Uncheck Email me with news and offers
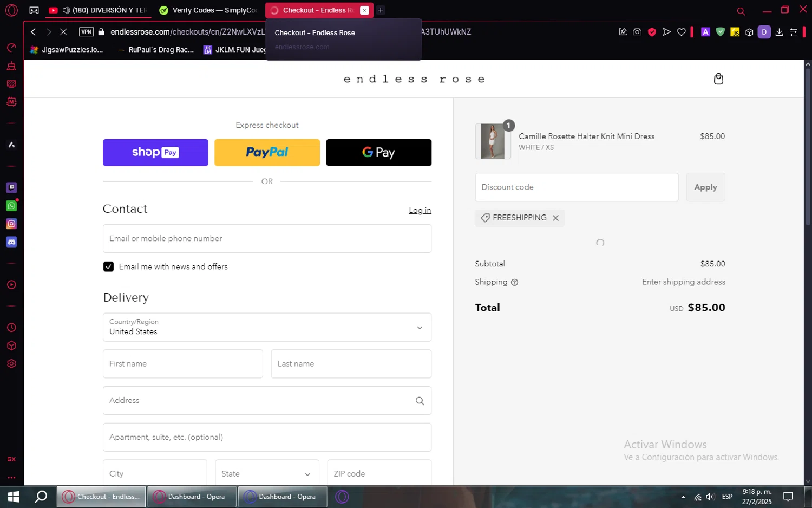Screen dimensions: 812x508 [109, 266]
